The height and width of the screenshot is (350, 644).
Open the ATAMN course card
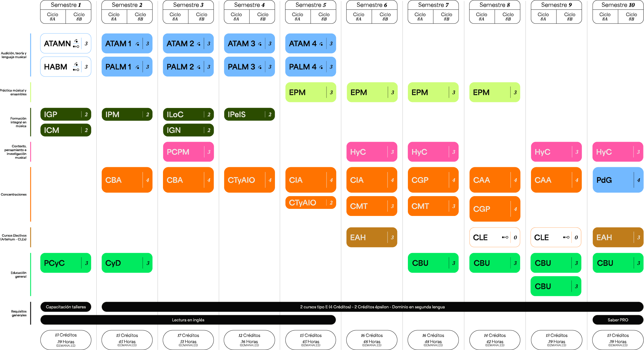point(66,43)
